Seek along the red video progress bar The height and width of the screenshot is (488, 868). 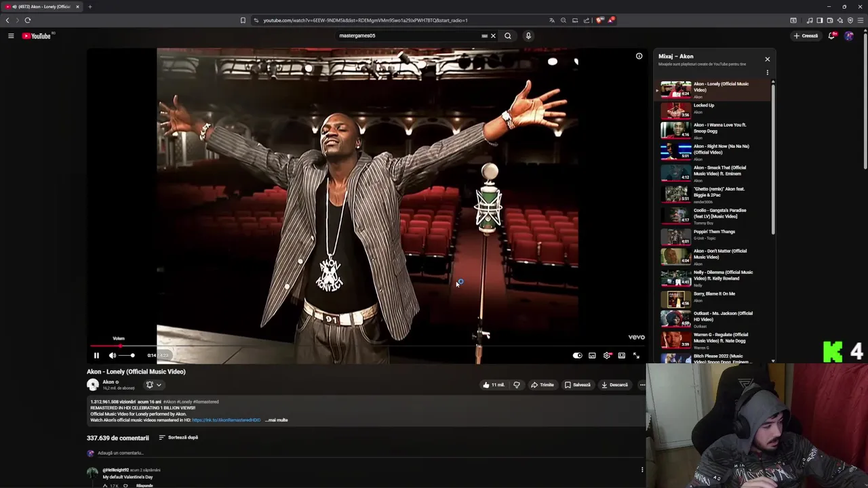pyautogui.click(x=369, y=346)
